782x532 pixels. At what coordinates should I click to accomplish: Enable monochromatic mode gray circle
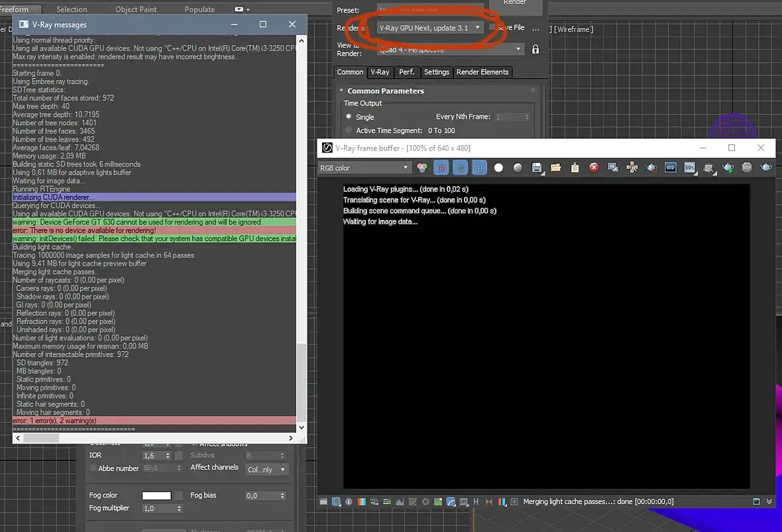pos(518,168)
